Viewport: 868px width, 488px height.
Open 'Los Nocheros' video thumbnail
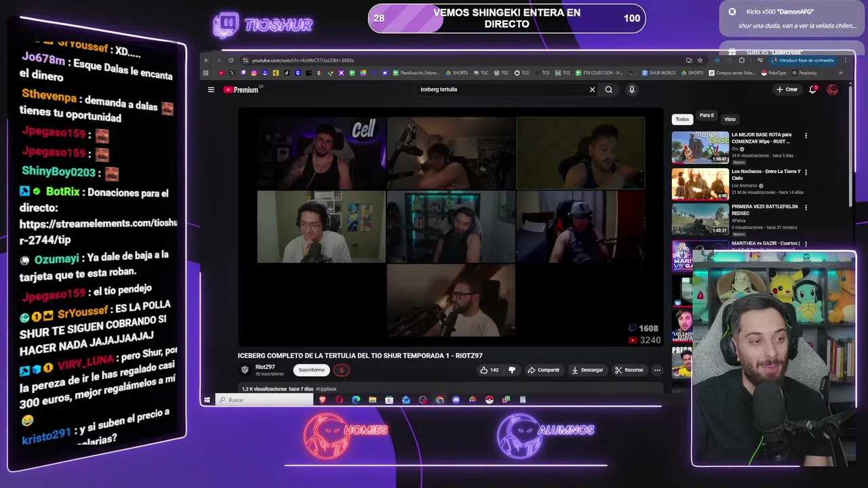pyautogui.click(x=700, y=184)
